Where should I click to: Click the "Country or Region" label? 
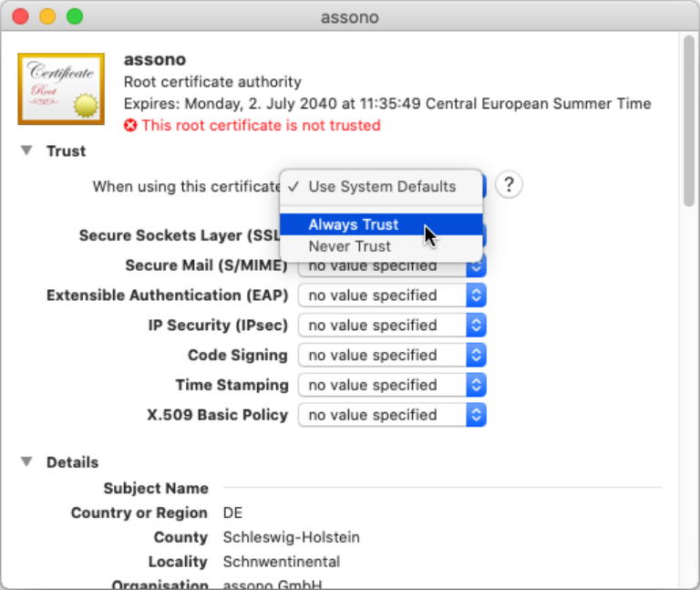coord(139,512)
